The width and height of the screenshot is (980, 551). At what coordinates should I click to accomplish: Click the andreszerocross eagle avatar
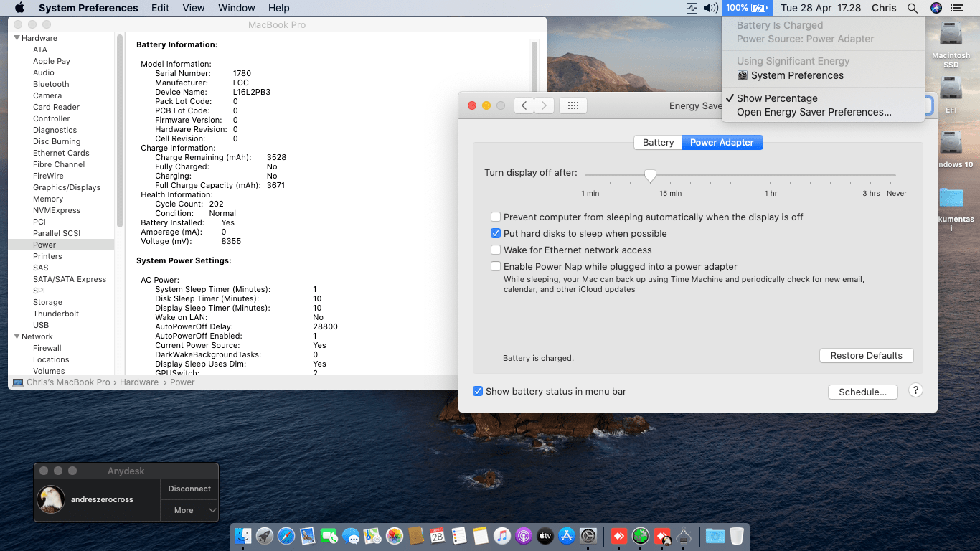click(51, 499)
